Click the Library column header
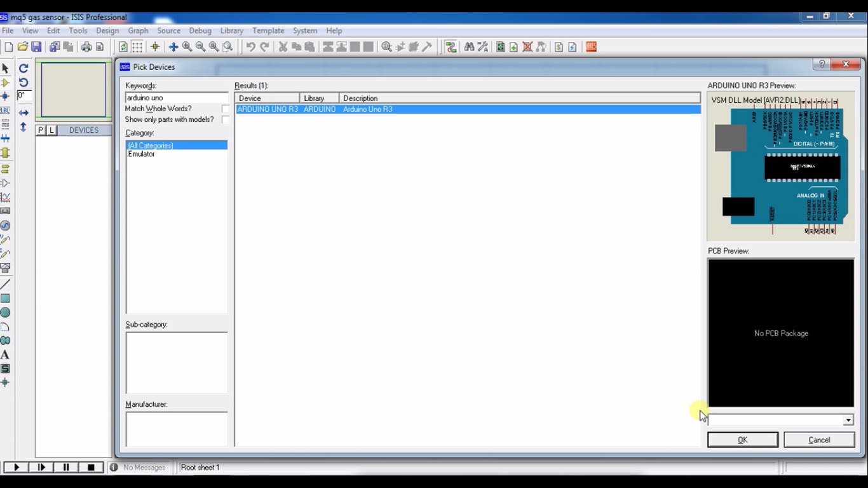 (320, 98)
